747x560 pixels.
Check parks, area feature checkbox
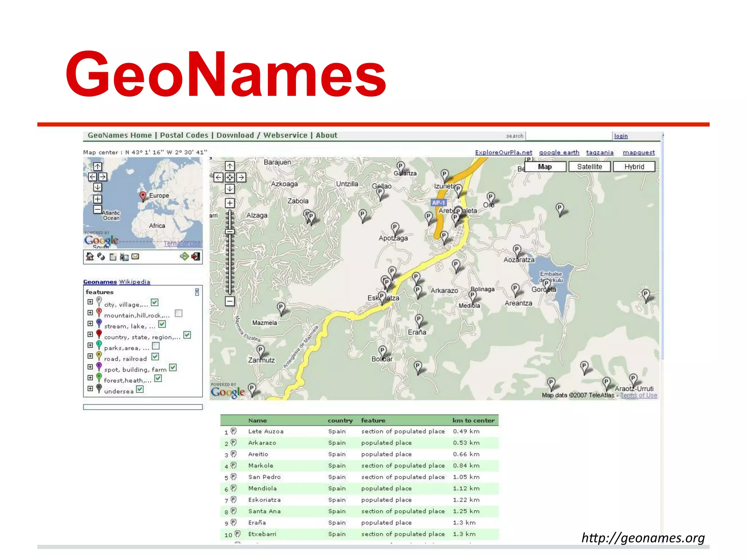click(x=156, y=346)
